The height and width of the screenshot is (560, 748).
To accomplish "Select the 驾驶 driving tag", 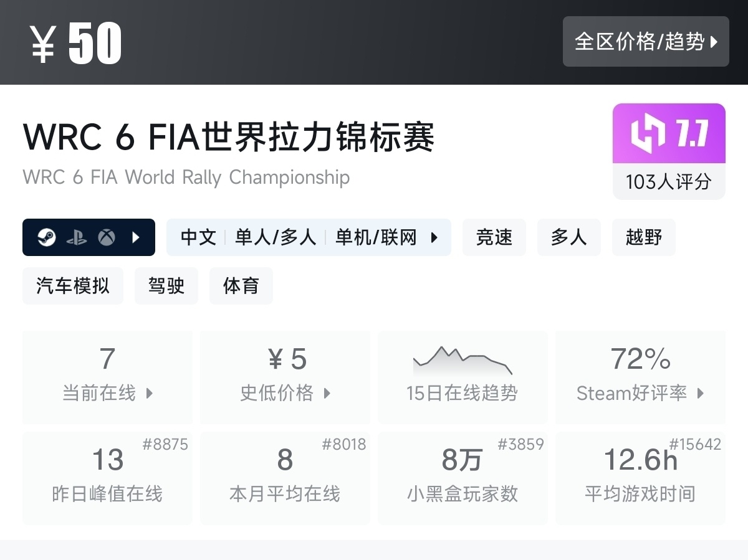I will point(166,286).
